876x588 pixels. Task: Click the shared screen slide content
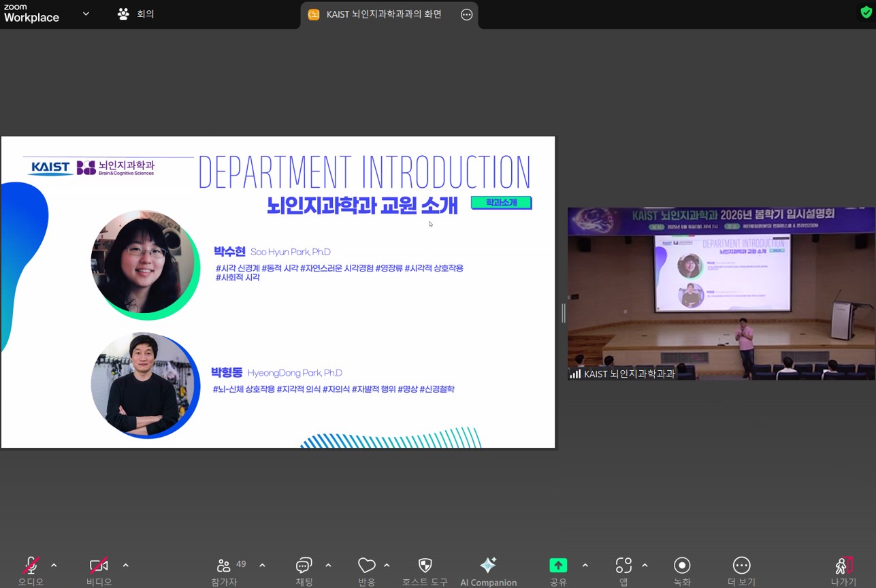(278, 292)
